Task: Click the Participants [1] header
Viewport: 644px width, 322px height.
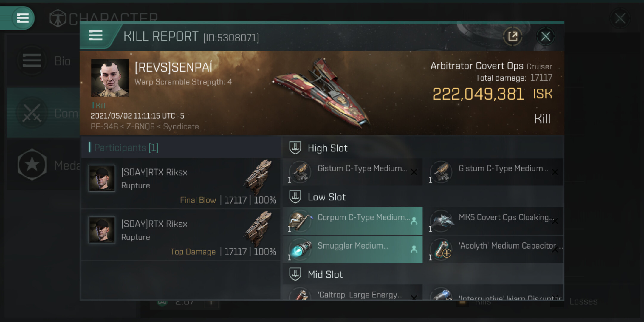Action: (126, 148)
